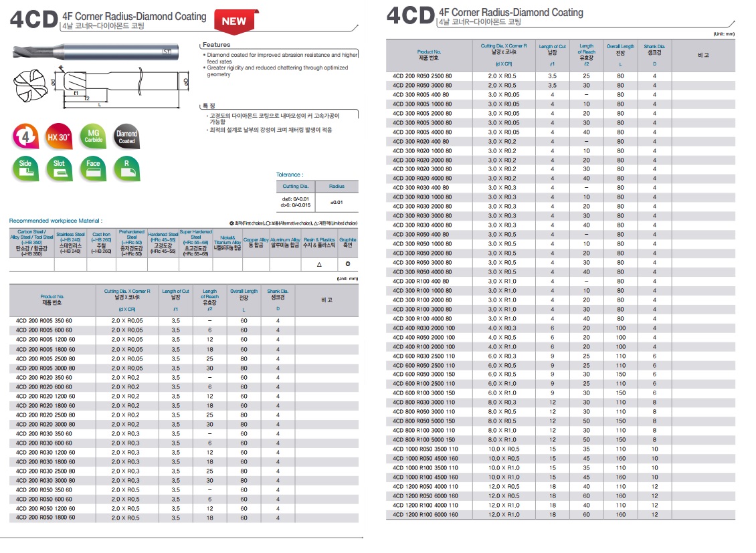Screen dimensions: 756x553
Task: Select the green R corner radius icon
Action: pyautogui.click(x=127, y=169)
